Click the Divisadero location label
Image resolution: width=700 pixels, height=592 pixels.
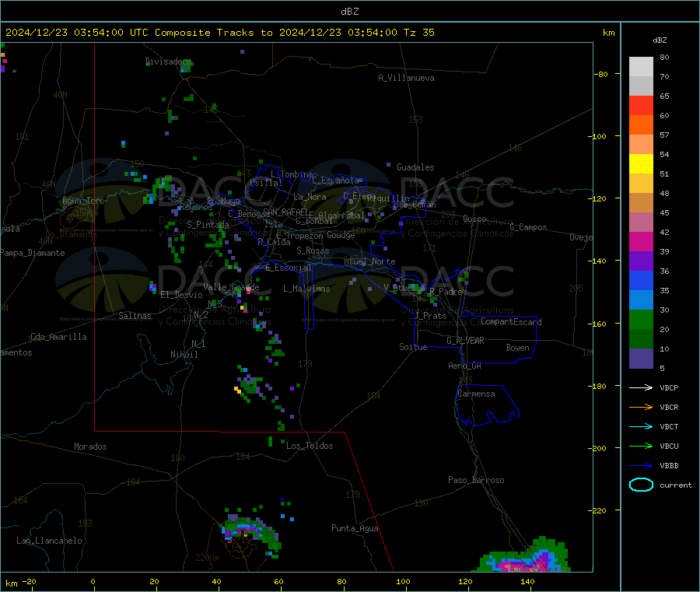click(169, 61)
